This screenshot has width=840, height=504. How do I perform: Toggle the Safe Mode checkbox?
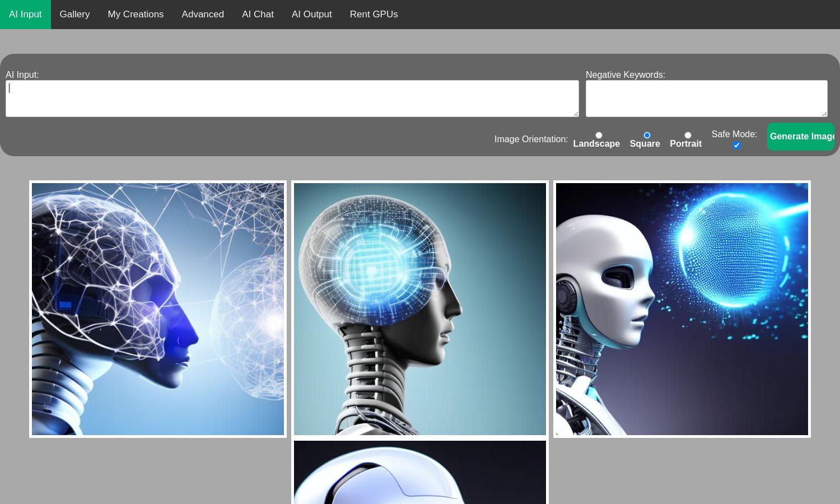(736, 145)
